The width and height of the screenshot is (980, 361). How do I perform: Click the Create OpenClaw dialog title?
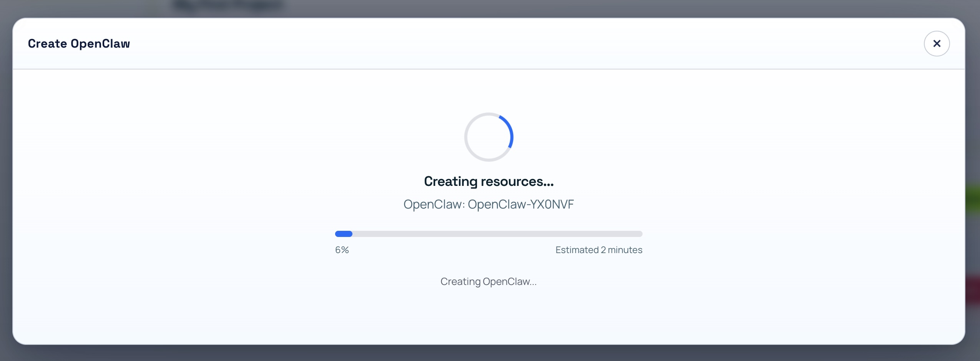pyautogui.click(x=79, y=44)
